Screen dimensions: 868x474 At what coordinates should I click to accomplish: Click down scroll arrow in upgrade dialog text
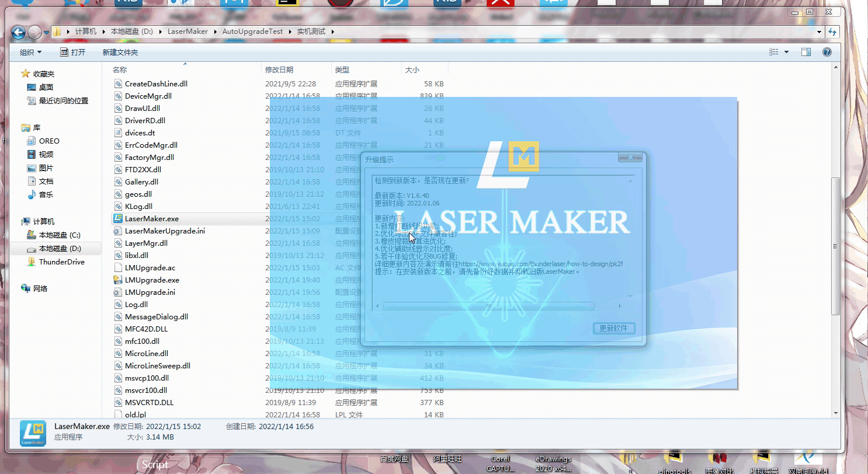pos(630,297)
